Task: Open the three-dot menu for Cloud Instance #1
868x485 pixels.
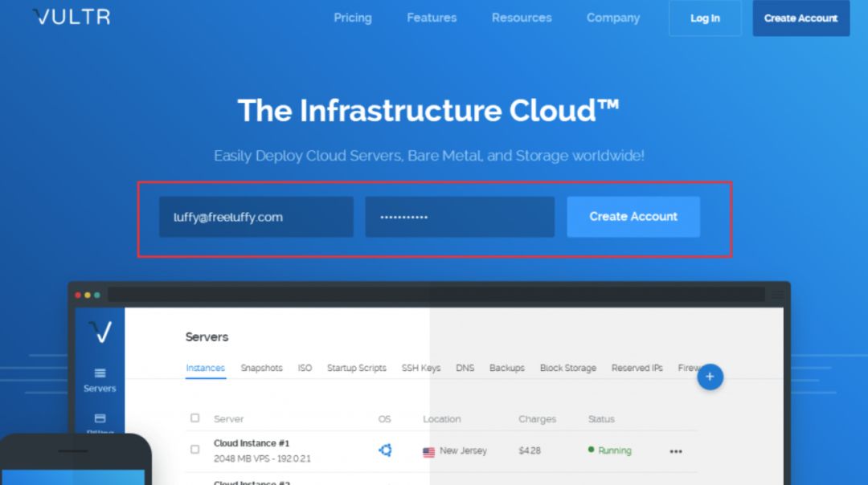Action: [x=675, y=451]
